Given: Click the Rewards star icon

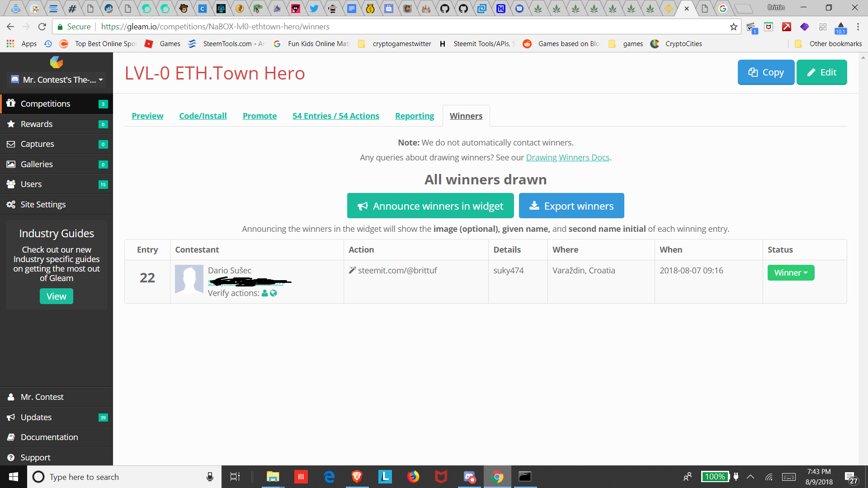Looking at the screenshot, I should click(x=11, y=124).
